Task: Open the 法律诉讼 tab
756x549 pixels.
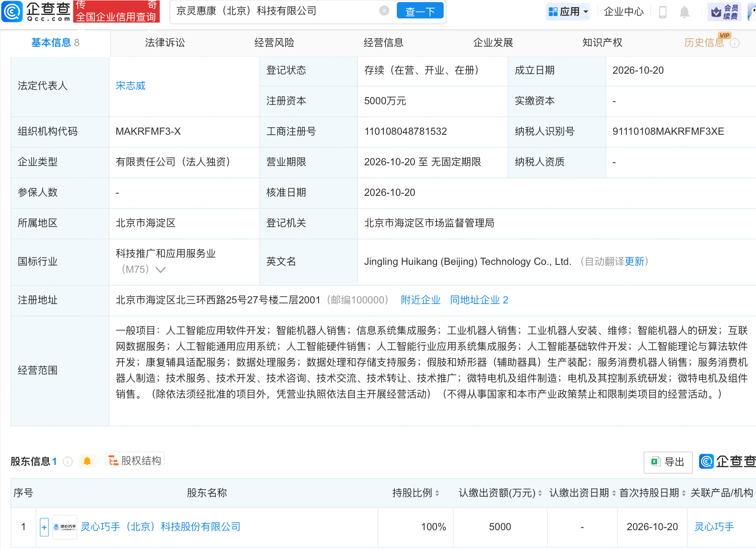Action: [165, 43]
